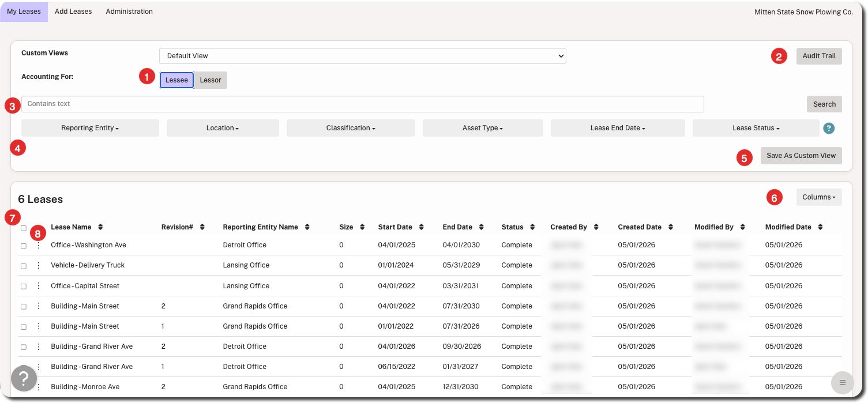This screenshot has height=403, width=868.
Task: Open the Columns dropdown
Action: pos(819,197)
